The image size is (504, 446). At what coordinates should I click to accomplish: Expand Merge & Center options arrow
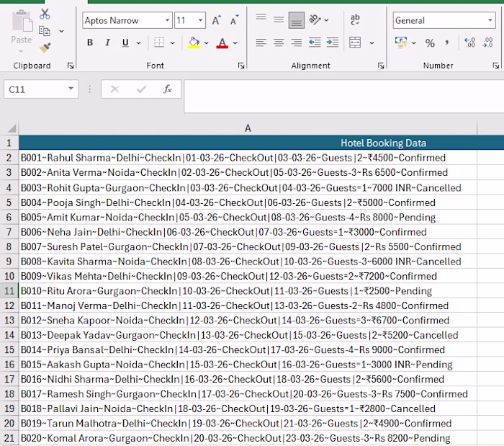click(x=372, y=43)
